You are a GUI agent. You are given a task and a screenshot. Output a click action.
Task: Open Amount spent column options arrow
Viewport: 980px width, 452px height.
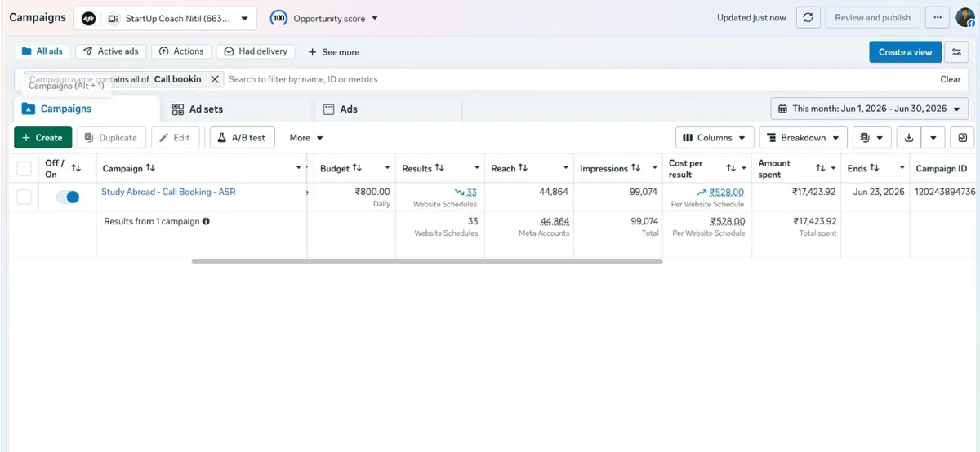[x=833, y=168]
